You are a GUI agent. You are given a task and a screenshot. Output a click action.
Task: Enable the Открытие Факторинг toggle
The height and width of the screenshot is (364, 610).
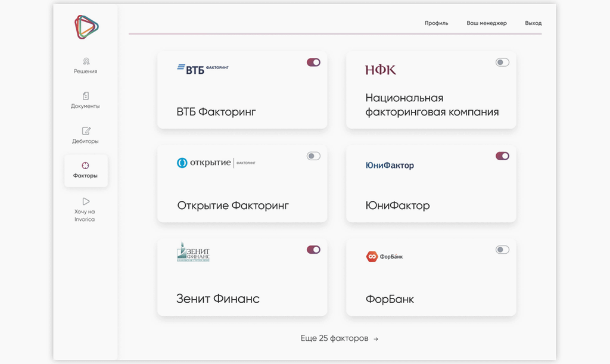point(313,156)
